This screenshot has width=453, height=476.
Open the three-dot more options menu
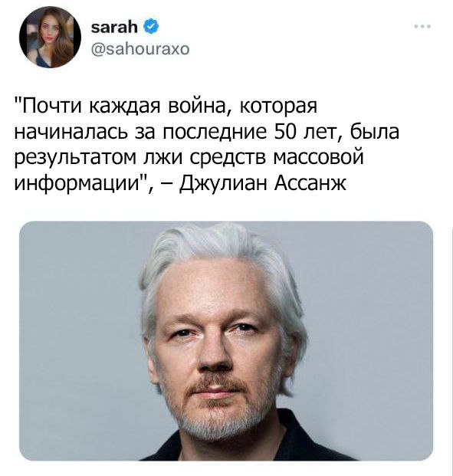pos(422,26)
